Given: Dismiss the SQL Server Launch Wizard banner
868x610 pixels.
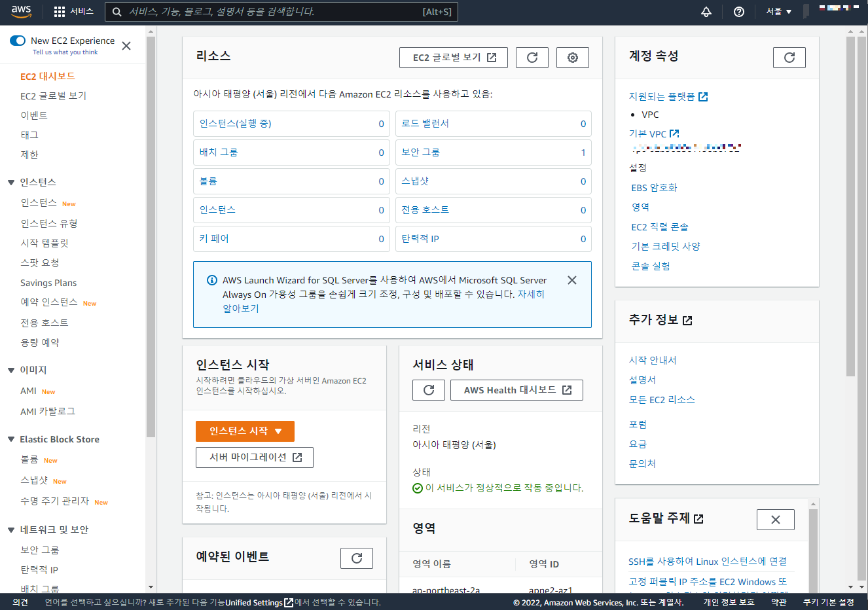Looking at the screenshot, I should pos(572,280).
